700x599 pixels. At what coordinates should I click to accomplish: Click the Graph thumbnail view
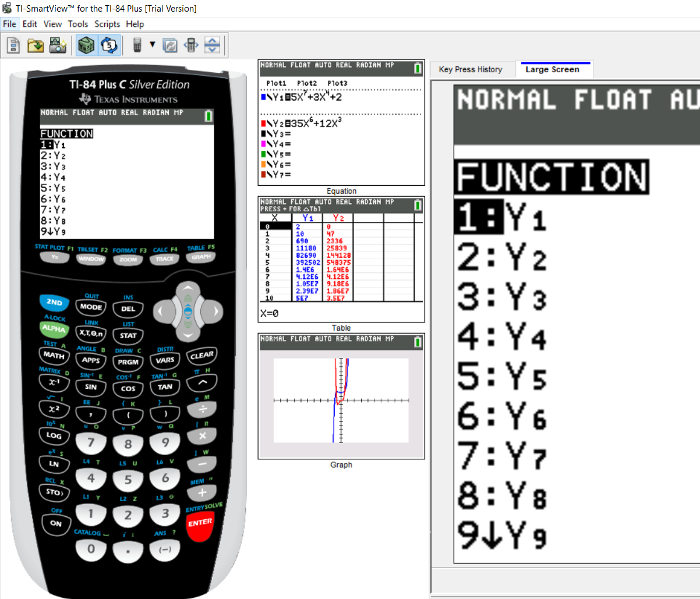(341, 396)
